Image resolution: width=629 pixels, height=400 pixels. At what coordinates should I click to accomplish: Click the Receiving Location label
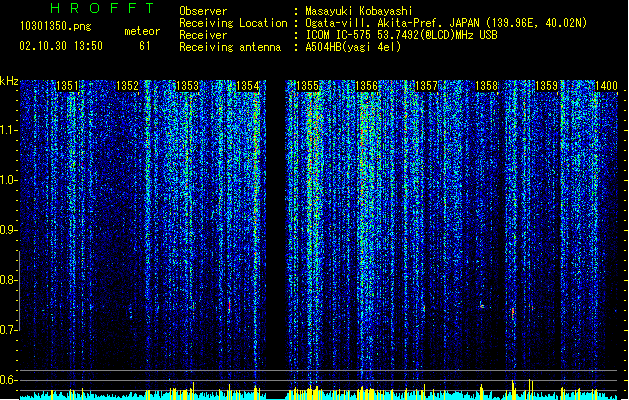[233, 23]
